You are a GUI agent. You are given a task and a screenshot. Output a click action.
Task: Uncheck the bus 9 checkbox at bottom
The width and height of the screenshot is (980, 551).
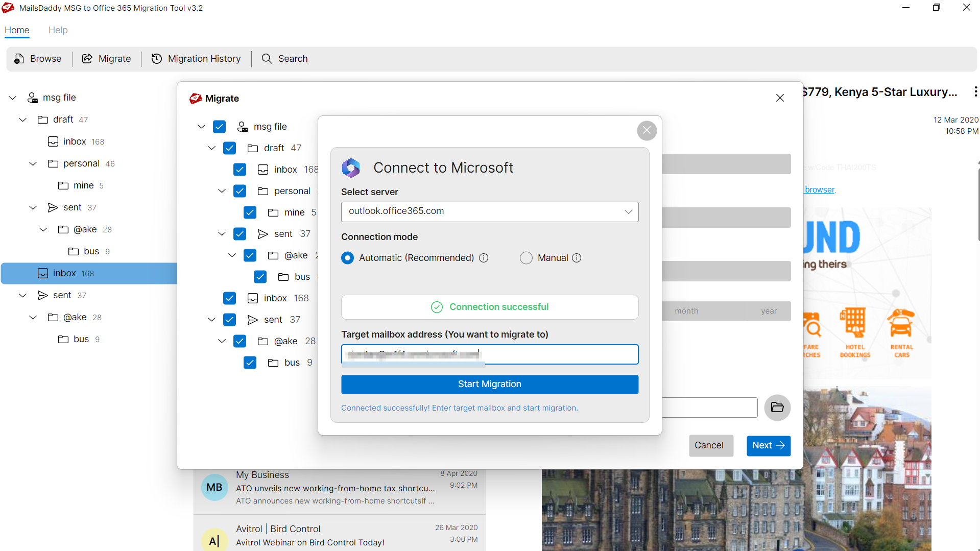click(250, 363)
